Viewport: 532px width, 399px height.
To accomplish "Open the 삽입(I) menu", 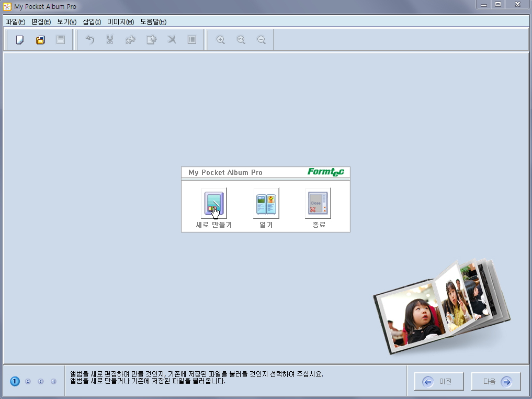I will click(92, 22).
